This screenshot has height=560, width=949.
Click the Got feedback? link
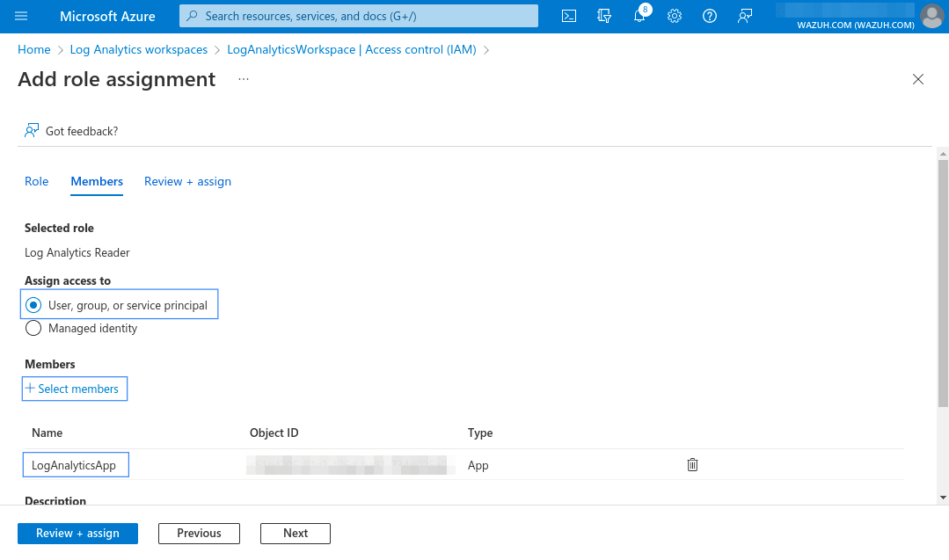[82, 131]
